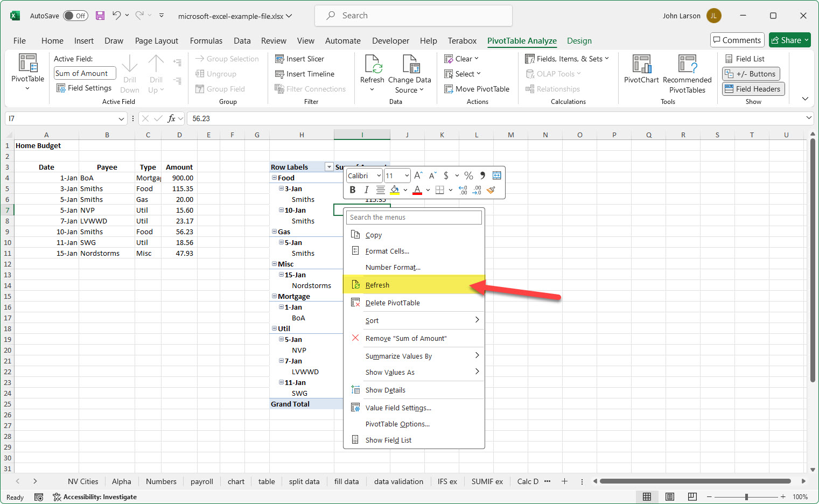Image resolution: width=819 pixels, height=504 pixels.
Task: Turn AutoSave on
Action: tap(75, 16)
